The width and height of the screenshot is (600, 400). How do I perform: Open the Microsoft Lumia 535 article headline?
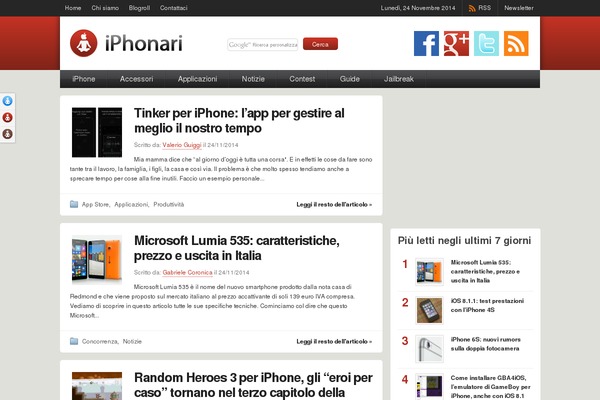tap(236, 248)
